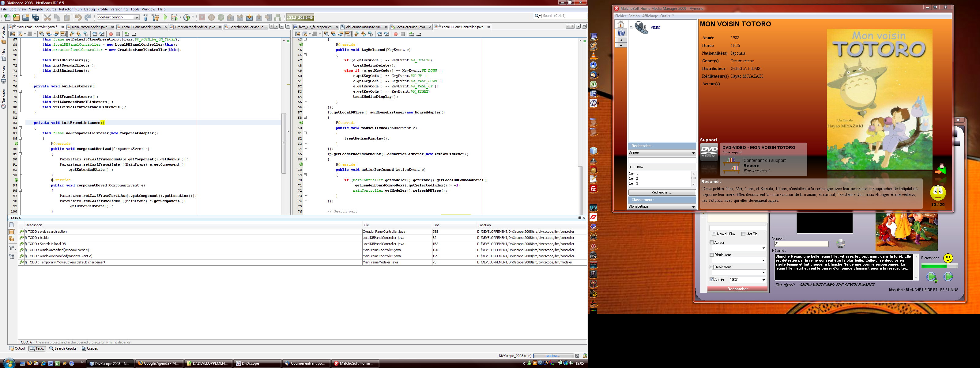Uncheck the Année checkbox
The image size is (980, 368).
[x=711, y=279]
